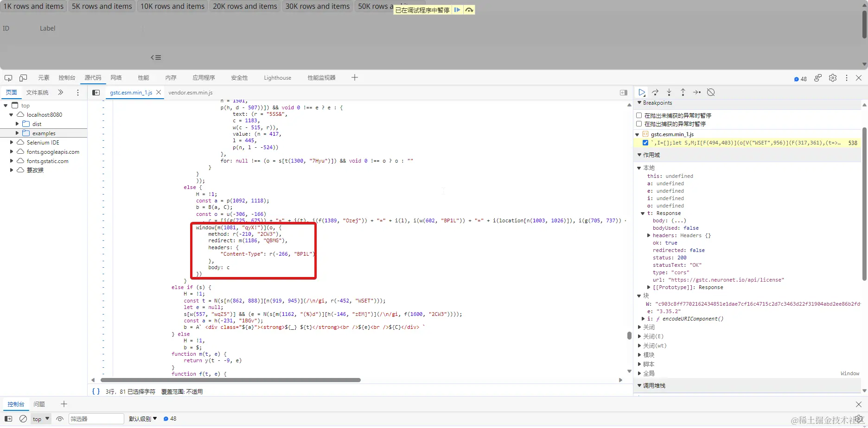868x428 pixels.
Task: Expand the [[Prototype]]: Response entry
Action: [649, 287]
